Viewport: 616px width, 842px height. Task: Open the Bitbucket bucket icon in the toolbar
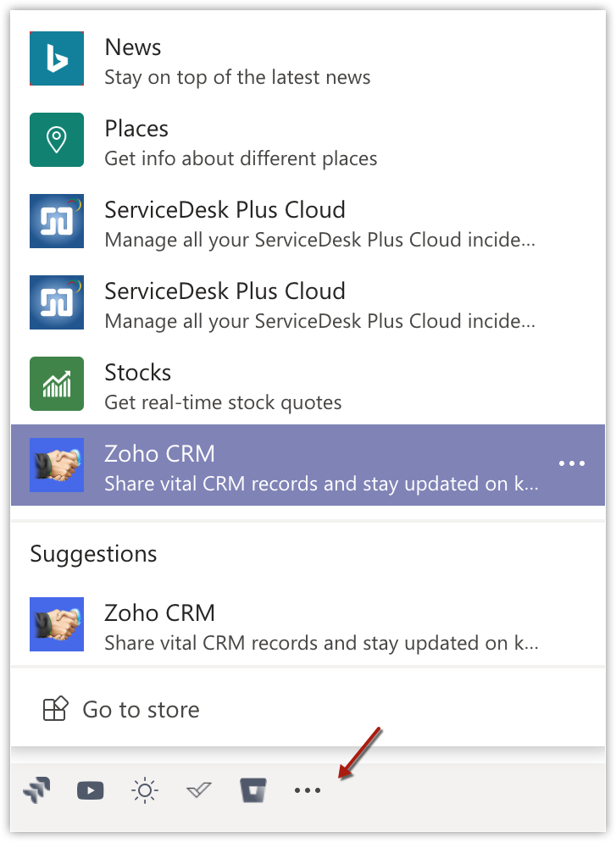[x=253, y=790]
